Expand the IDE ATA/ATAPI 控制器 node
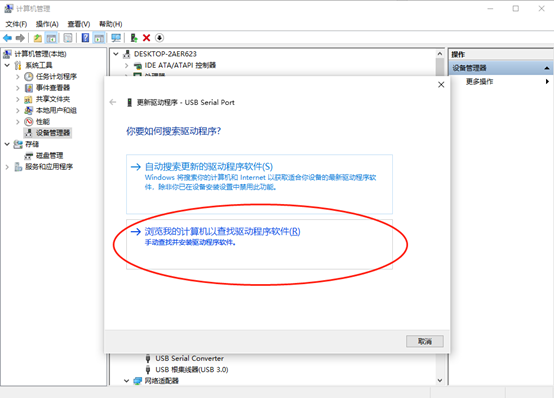The height and width of the screenshot is (398, 554). point(126,65)
